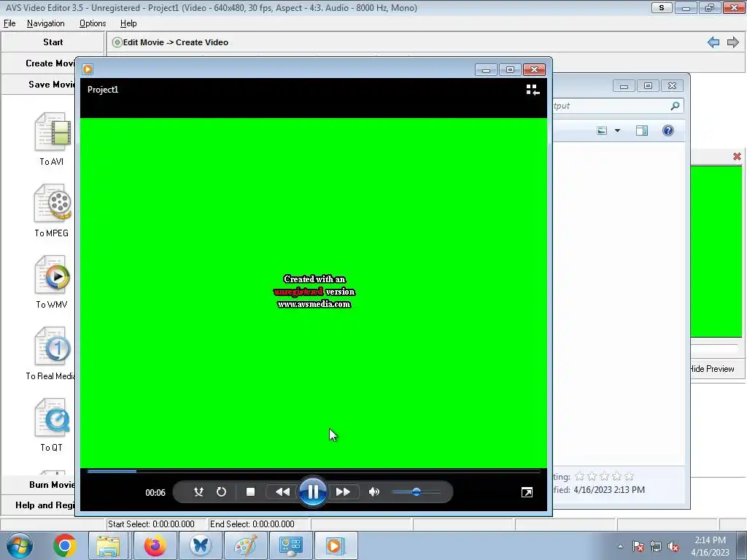This screenshot has width=747, height=560.
Task: Click the Edit Movie breadcrumb icon
Action: (117, 42)
